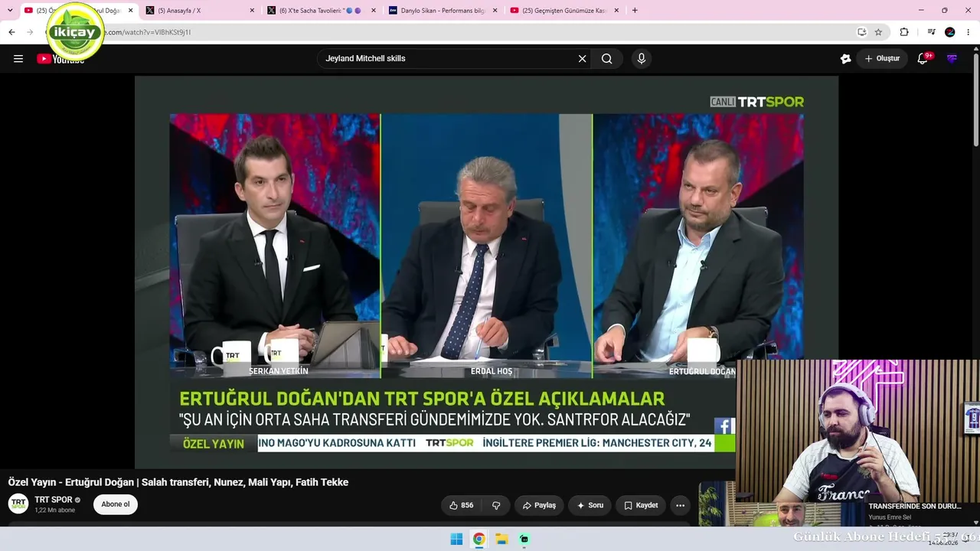
Task: Open the Soru ask button
Action: [590, 505]
